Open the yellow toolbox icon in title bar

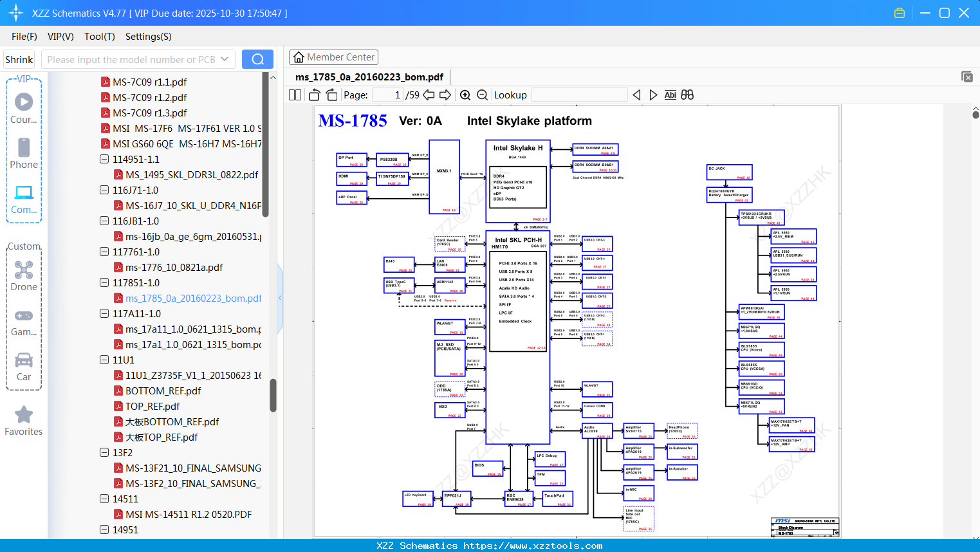900,13
